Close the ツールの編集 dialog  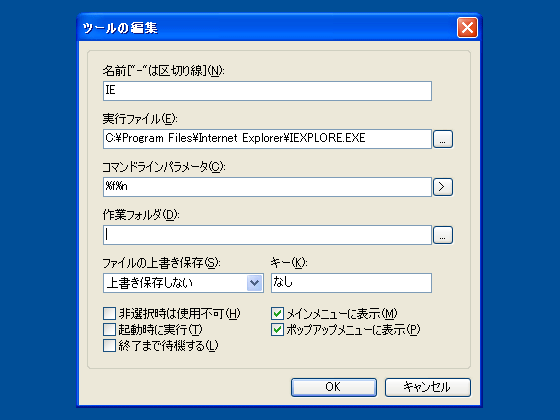(x=467, y=28)
